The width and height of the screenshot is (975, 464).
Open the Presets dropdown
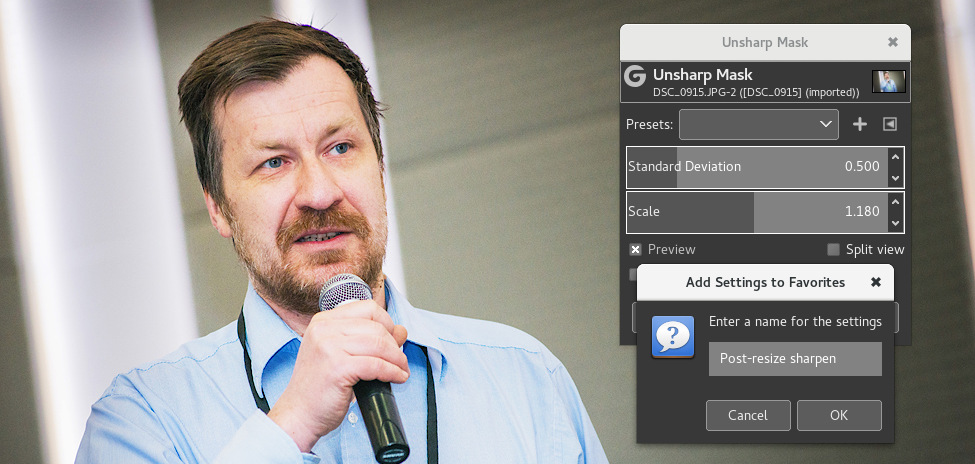click(759, 124)
